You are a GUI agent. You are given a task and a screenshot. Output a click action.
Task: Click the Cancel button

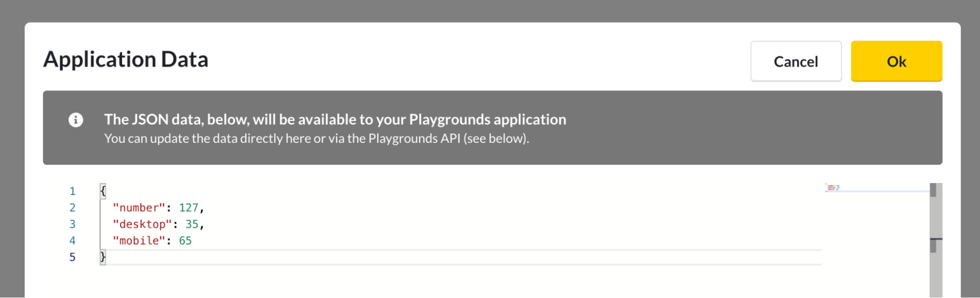(796, 61)
